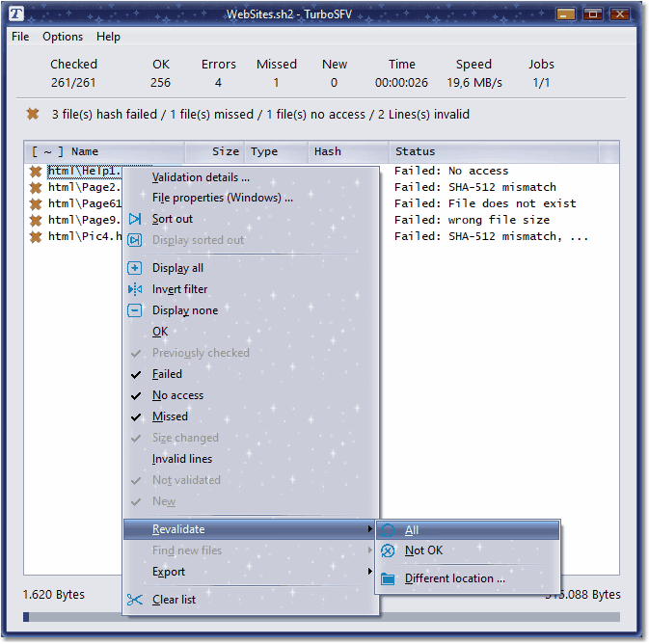
Task: Click the failed star icon beside html\Page9
Action: pos(36,220)
